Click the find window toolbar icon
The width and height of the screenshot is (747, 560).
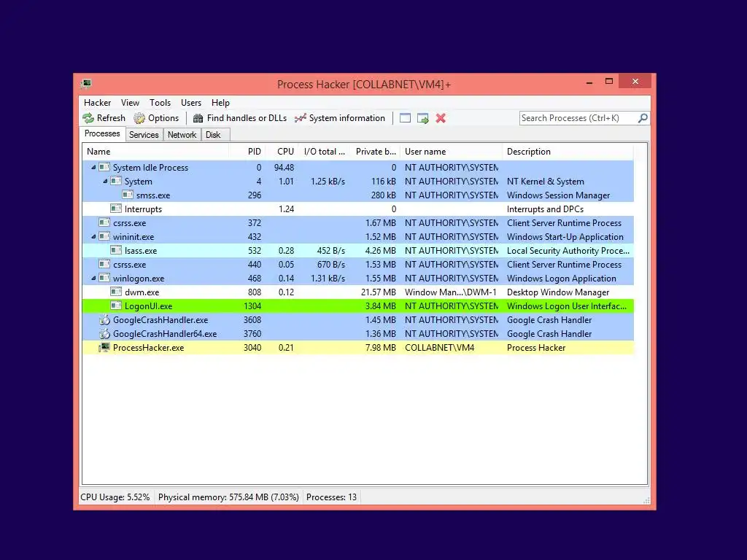(x=405, y=118)
